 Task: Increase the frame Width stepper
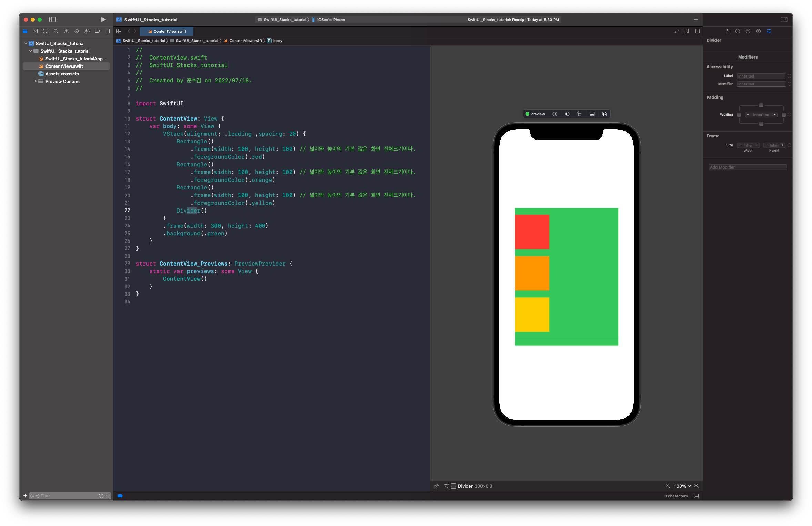pos(757,145)
